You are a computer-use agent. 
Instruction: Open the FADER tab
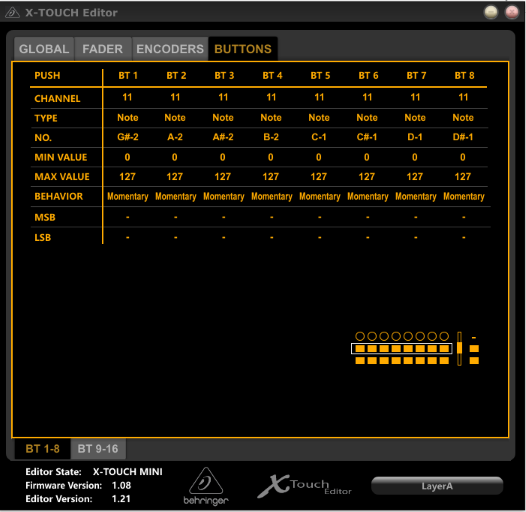pos(103,49)
